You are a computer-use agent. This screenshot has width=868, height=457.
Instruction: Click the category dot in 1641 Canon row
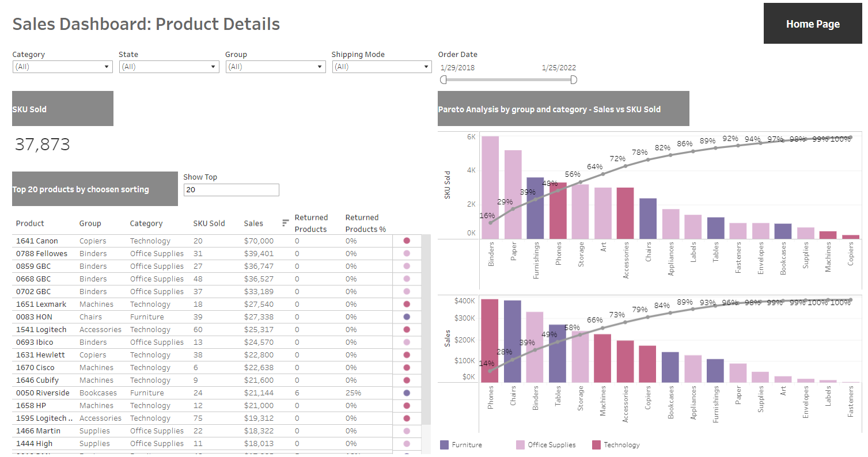(407, 241)
